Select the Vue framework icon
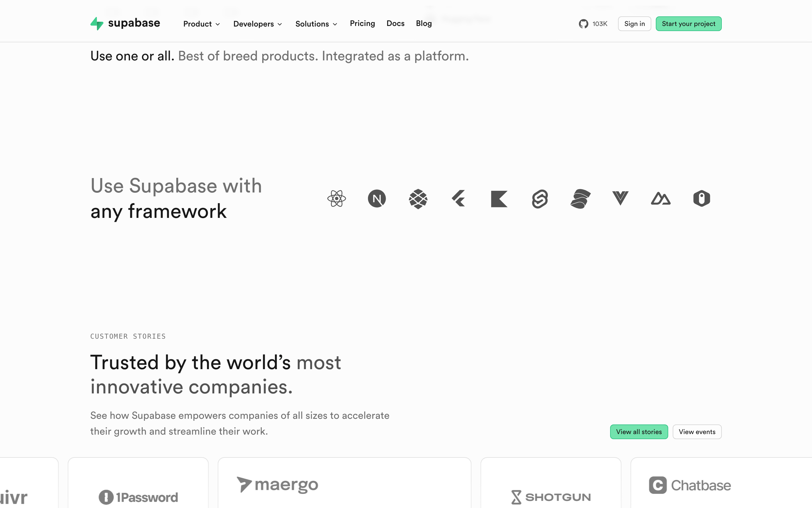 tap(620, 198)
